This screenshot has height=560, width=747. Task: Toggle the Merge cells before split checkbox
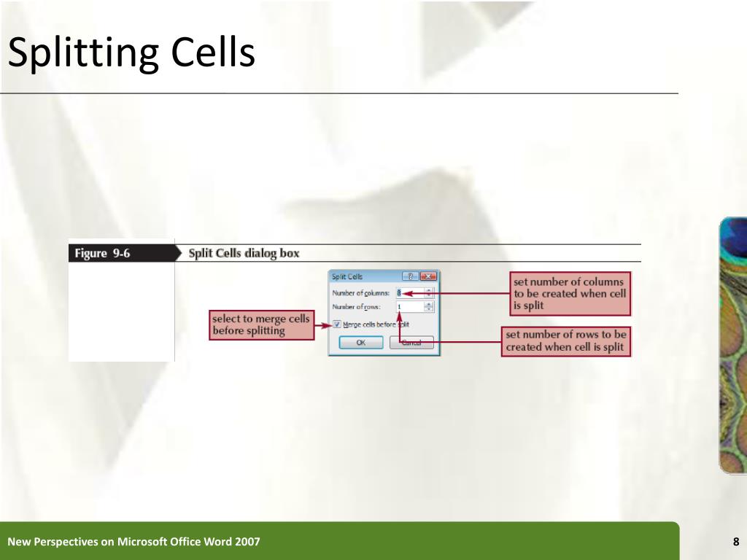tap(337, 324)
